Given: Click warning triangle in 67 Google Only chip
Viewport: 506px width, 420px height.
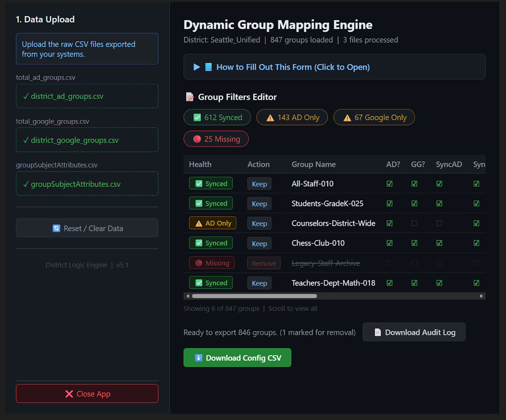Looking at the screenshot, I should click(x=347, y=118).
